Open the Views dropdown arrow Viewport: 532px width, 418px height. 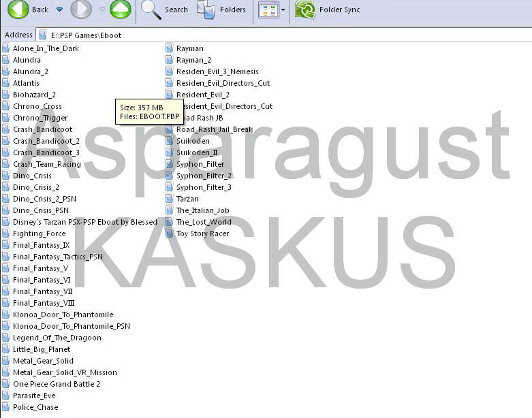click(x=283, y=10)
